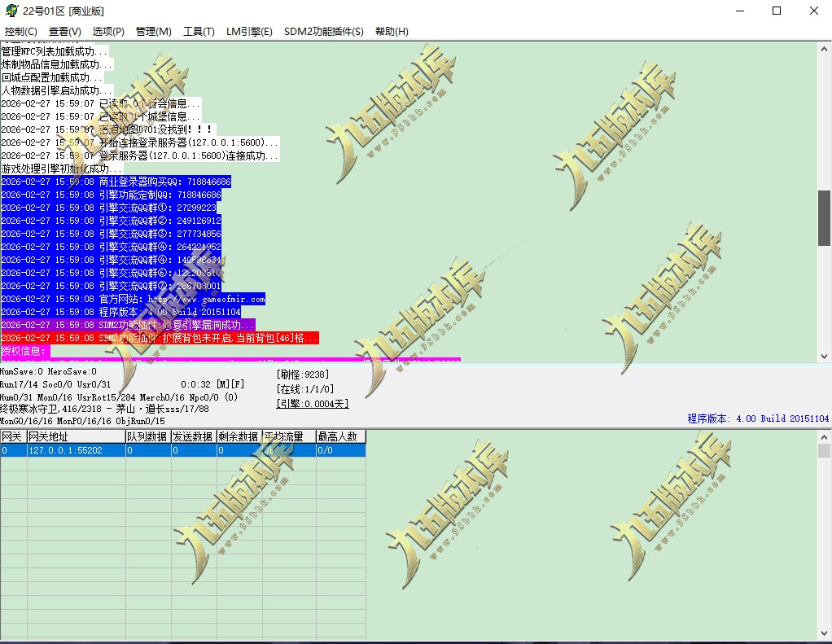
Task: Click the 程序版本: 4.00 Build 20151104 label
Action: [x=758, y=418]
